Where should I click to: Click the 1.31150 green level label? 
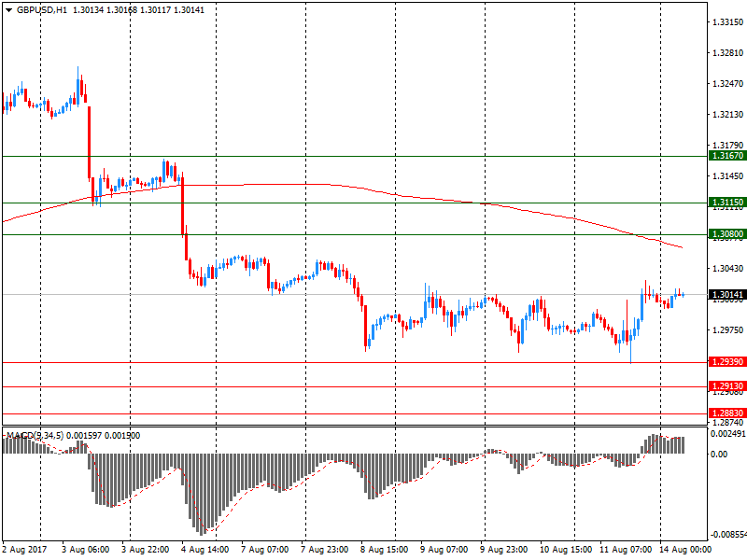click(x=727, y=203)
